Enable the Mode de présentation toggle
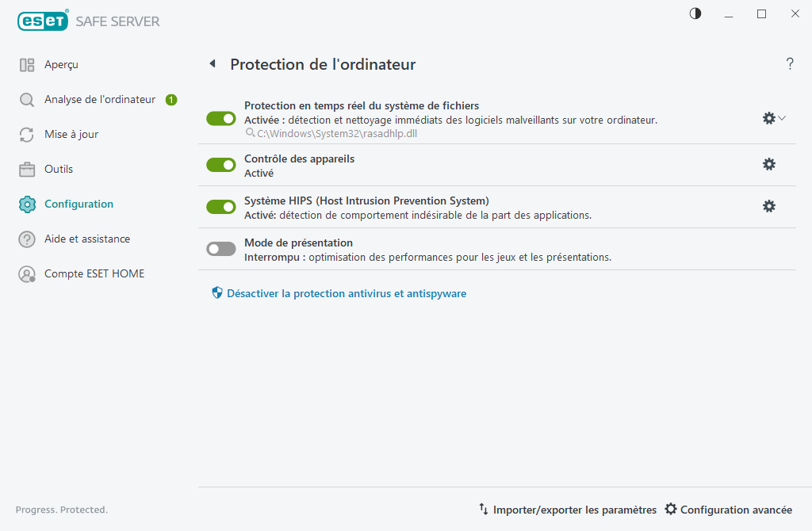 coord(220,248)
